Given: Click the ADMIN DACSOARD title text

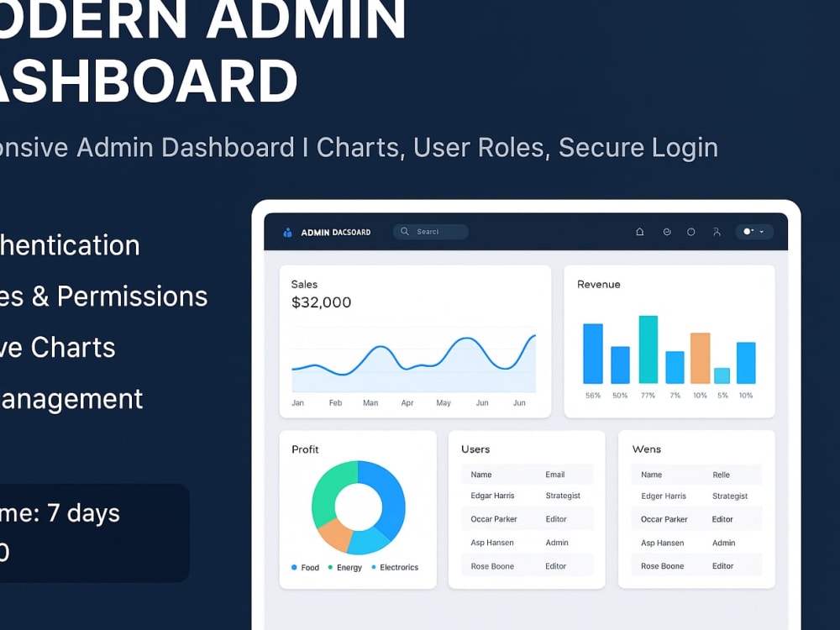Looking at the screenshot, I should [x=336, y=233].
